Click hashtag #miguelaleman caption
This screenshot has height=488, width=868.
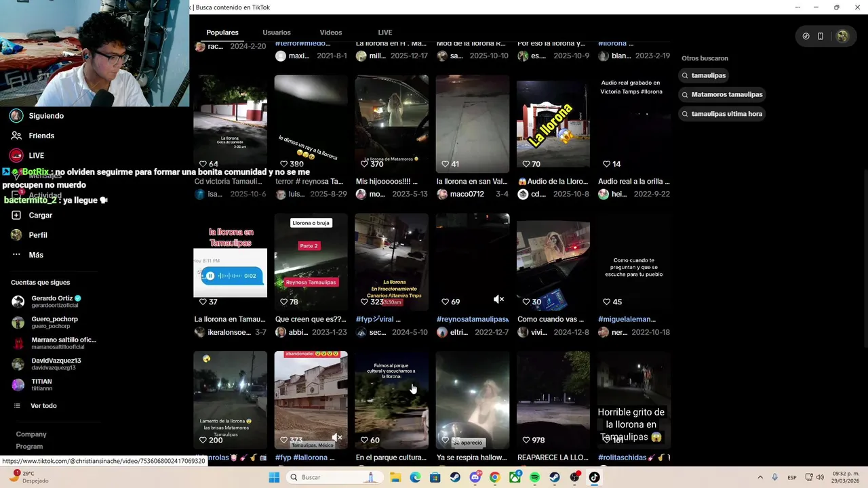[x=627, y=319]
